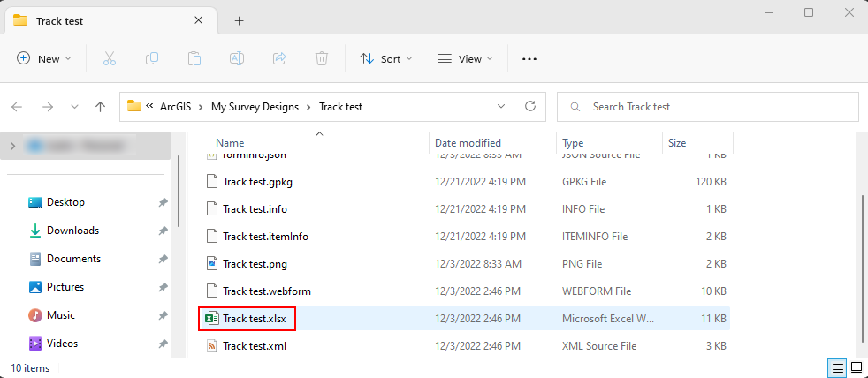Select the Track test.xlsx file

255,318
